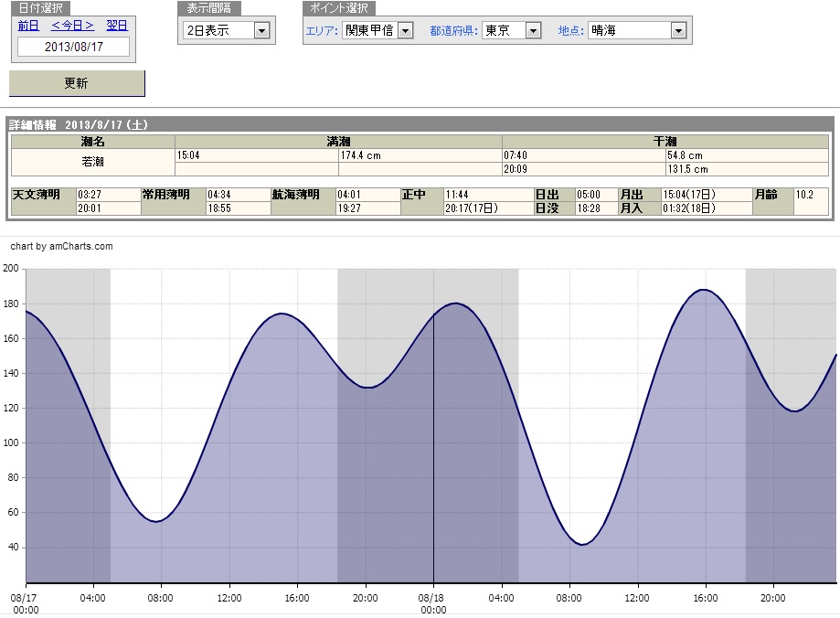Click the 若潮 tide name cell
The height and width of the screenshot is (618, 840).
(x=92, y=162)
